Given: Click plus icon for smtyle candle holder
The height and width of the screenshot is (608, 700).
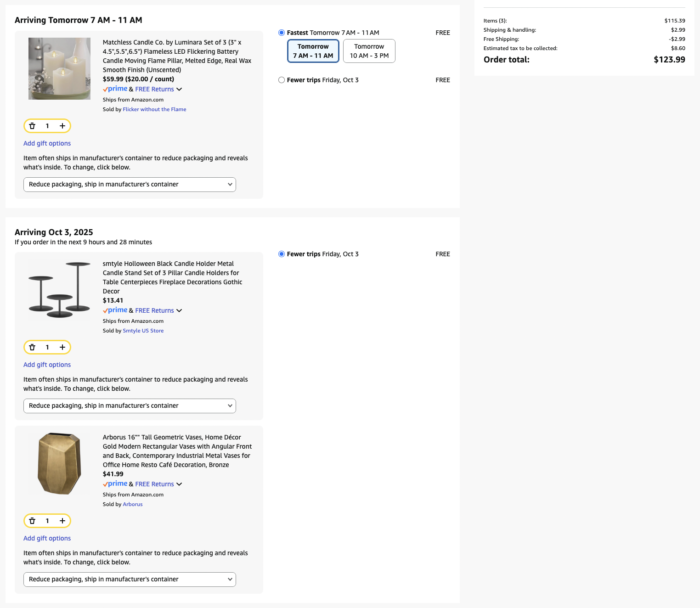Looking at the screenshot, I should [62, 347].
